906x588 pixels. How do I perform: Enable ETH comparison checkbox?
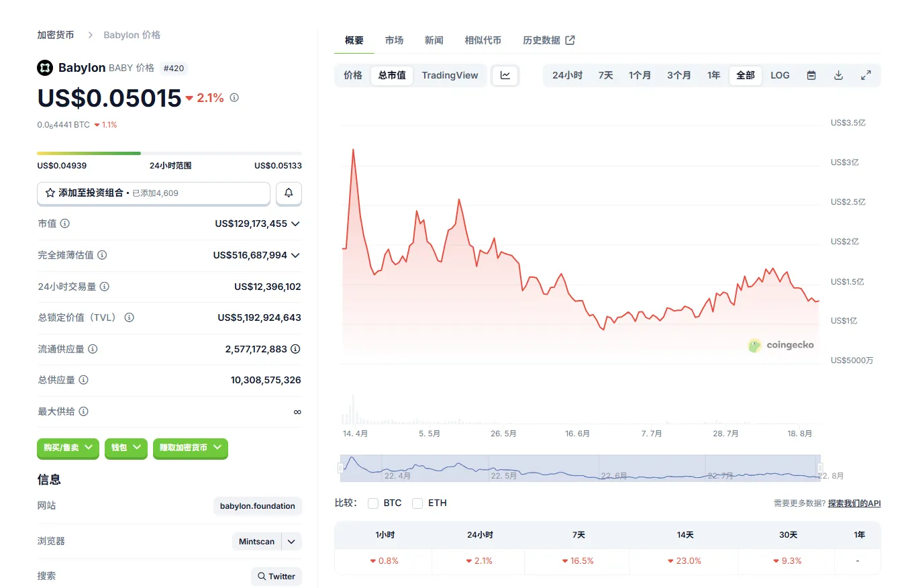point(417,503)
